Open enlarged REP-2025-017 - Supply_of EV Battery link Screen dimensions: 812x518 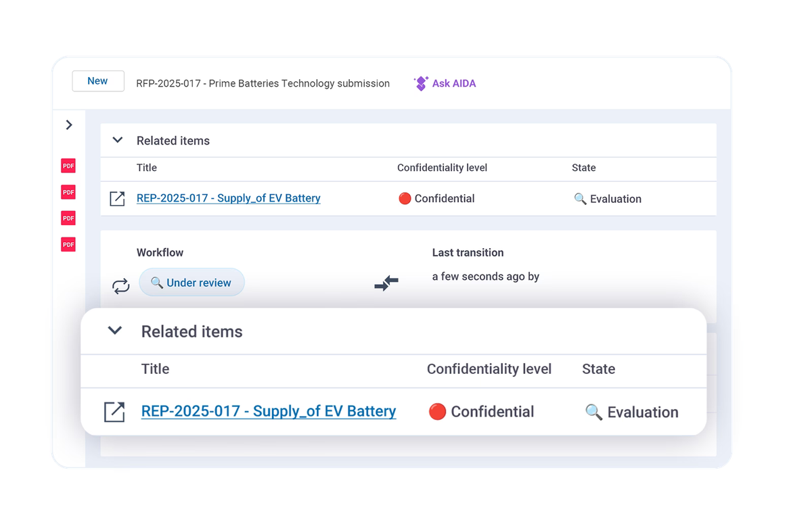tap(269, 411)
